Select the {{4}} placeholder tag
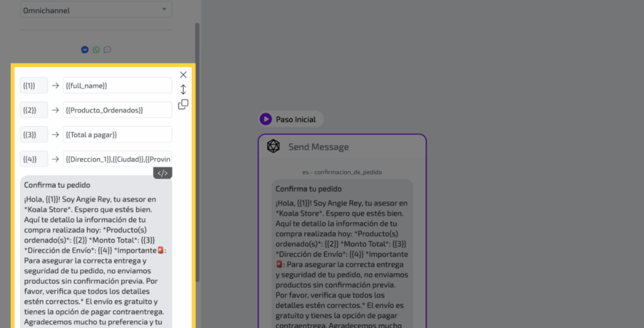This screenshot has height=328, width=644. (x=34, y=159)
